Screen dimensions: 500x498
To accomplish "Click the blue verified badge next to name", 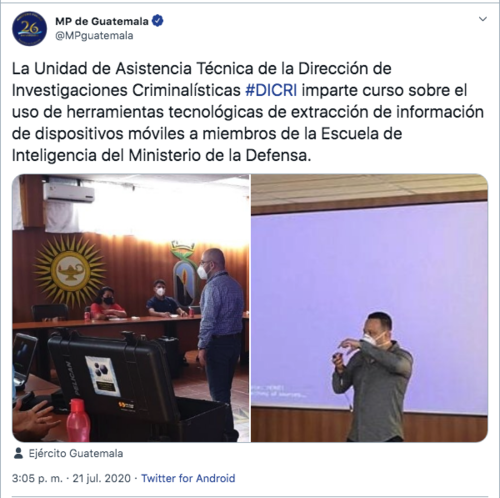I will [158, 21].
